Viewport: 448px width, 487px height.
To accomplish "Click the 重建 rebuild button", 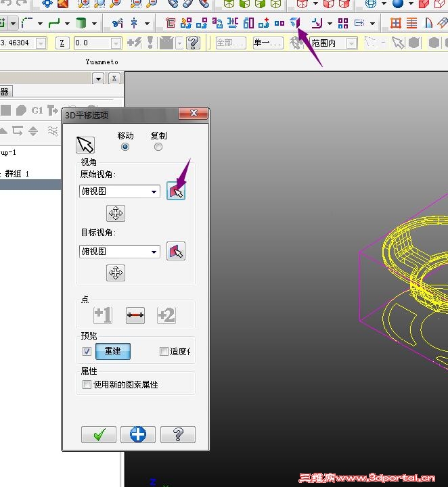I will pyautogui.click(x=113, y=351).
